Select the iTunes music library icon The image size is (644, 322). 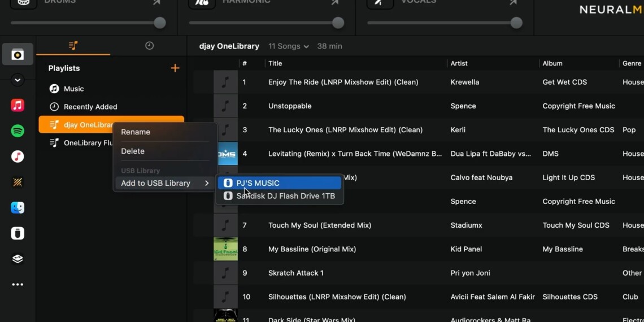pos(18,156)
